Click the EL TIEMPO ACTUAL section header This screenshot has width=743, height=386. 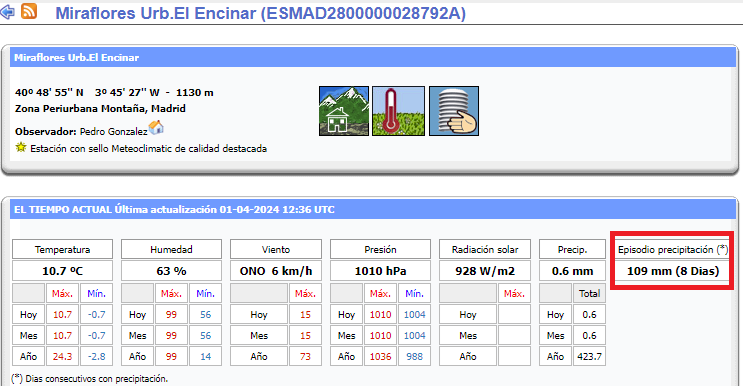coord(373,209)
